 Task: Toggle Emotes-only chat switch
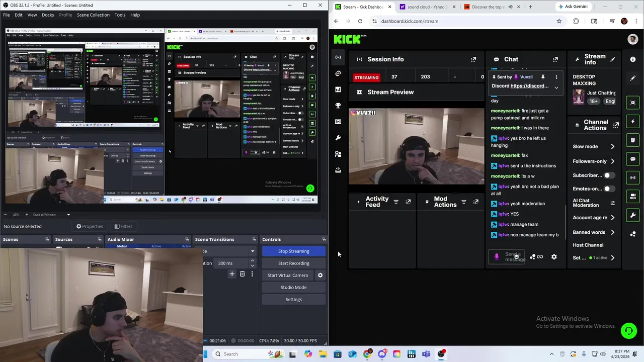point(609,189)
